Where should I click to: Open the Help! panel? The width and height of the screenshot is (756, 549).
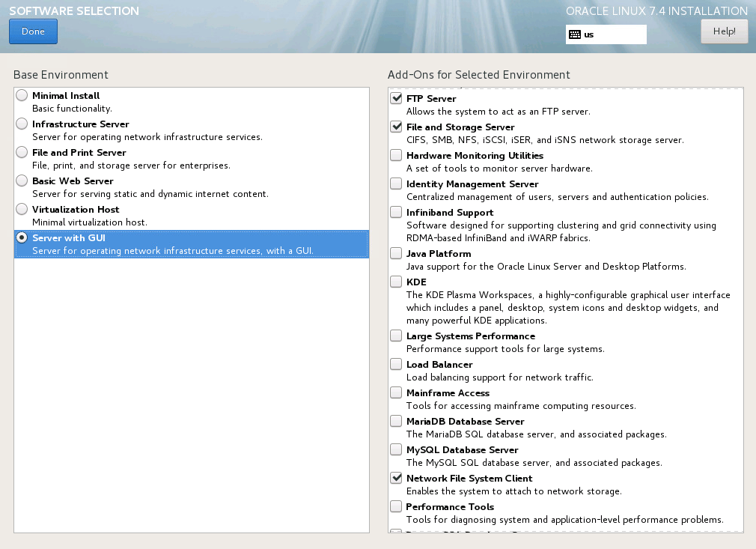point(723,31)
